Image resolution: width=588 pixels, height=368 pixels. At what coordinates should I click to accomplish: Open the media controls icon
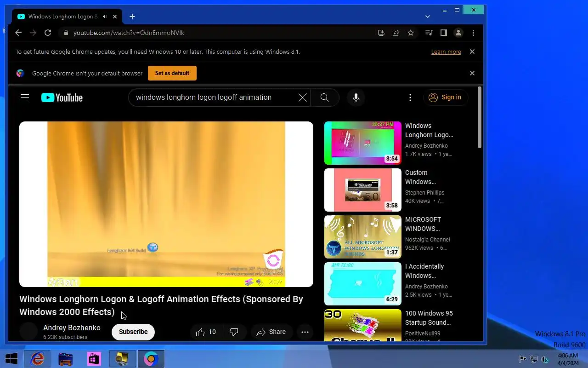[429, 33]
